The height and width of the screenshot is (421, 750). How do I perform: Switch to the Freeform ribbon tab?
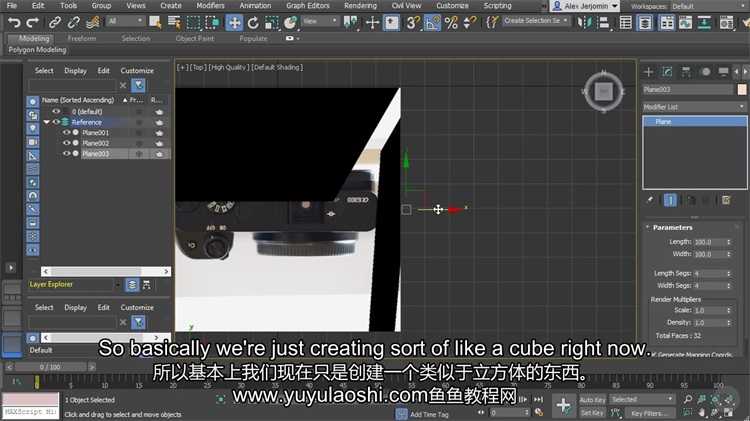coord(82,38)
